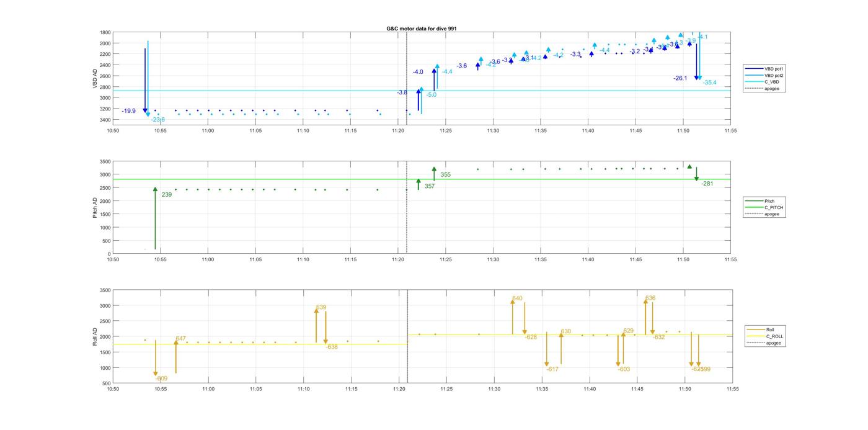Click the '-4.0' data label

coord(418,73)
